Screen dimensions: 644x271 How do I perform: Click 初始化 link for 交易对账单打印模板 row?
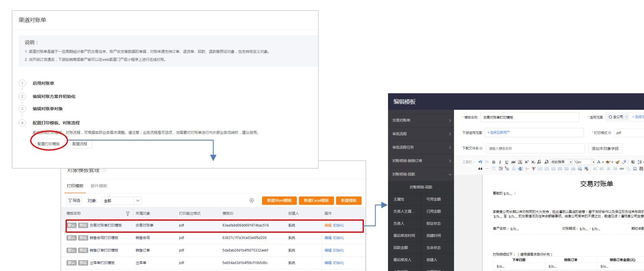click(338, 225)
